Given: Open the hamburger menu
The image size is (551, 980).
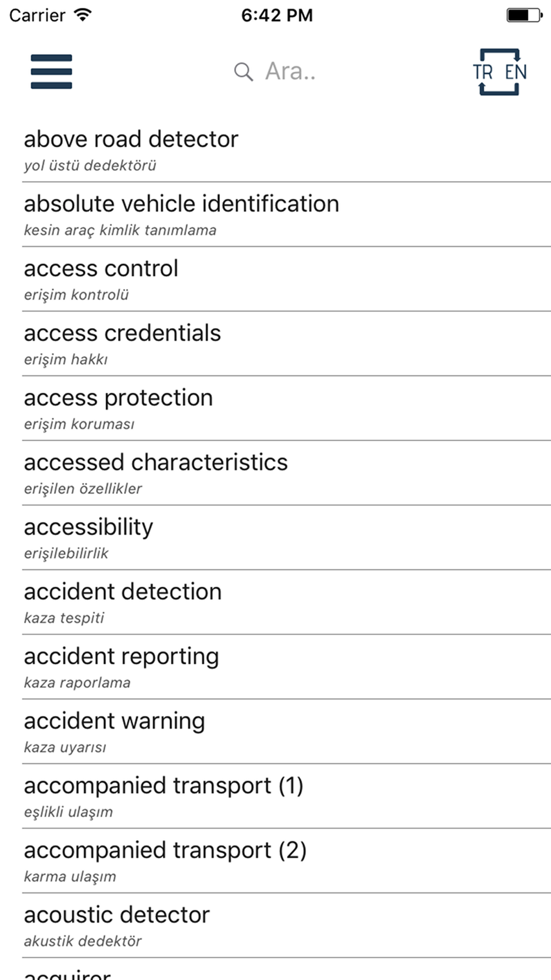Looking at the screenshot, I should (51, 72).
